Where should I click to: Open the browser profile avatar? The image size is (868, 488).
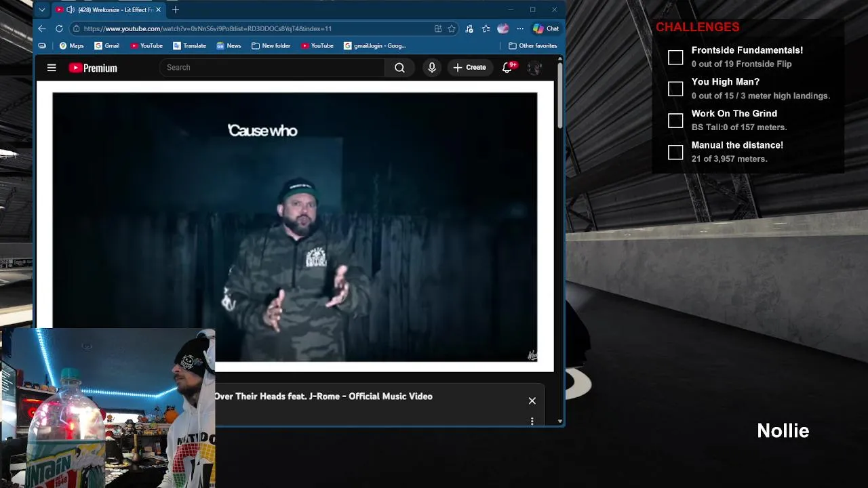(x=502, y=28)
